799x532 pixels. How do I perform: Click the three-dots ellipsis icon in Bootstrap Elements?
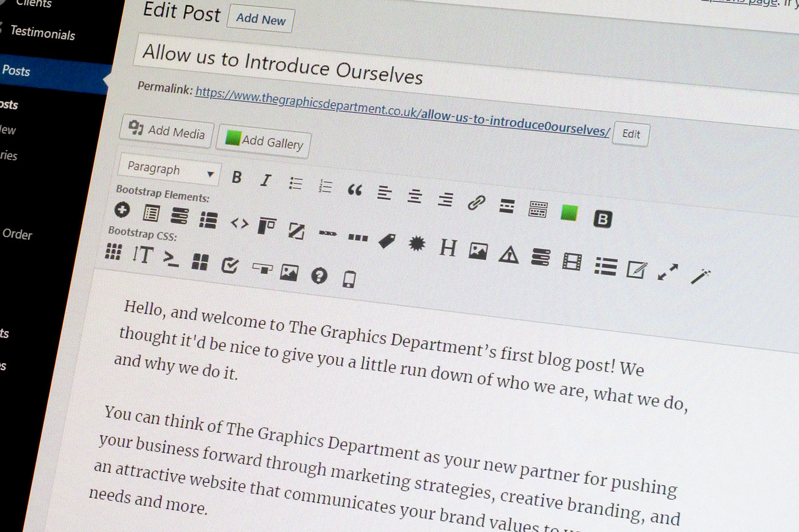358,237
